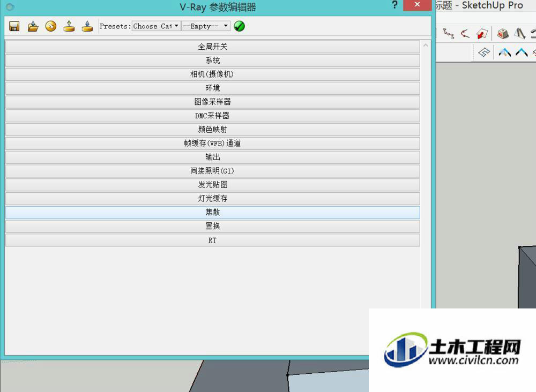The height and width of the screenshot is (392, 536).
Task: Expand the 全局开关 rollout
Action: pyautogui.click(x=213, y=47)
